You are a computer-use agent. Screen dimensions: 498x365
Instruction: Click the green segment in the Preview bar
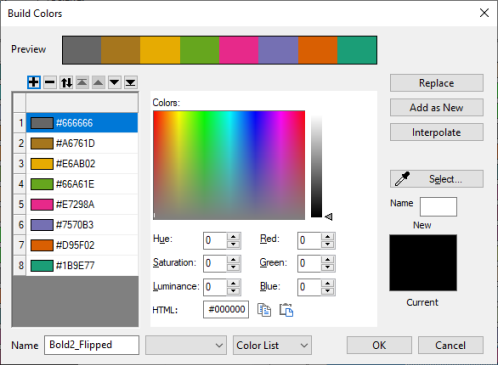click(200, 50)
